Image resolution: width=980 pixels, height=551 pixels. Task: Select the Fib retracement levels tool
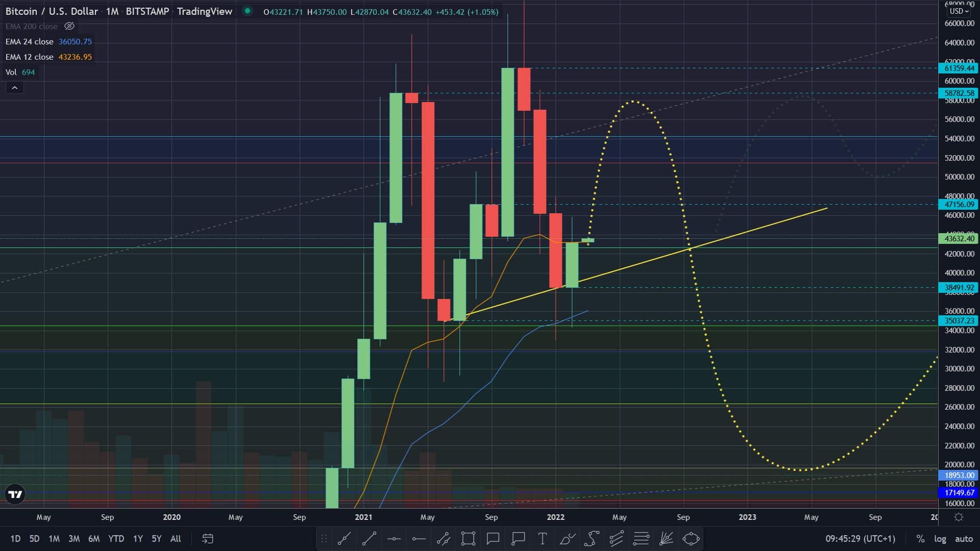click(x=642, y=539)
